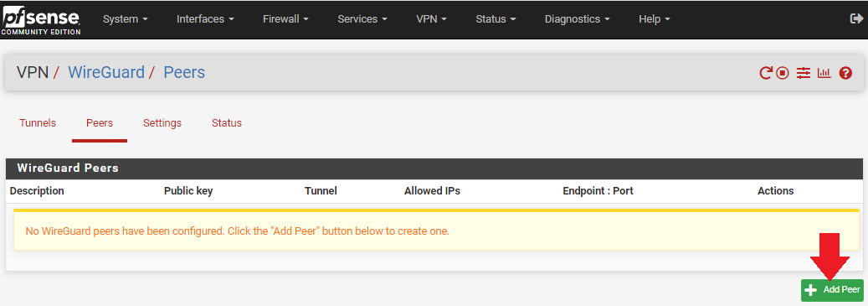Go to pfSense logo home page
Screen dimensions: 868x306
pyautogui.click(x=42, y=21)
